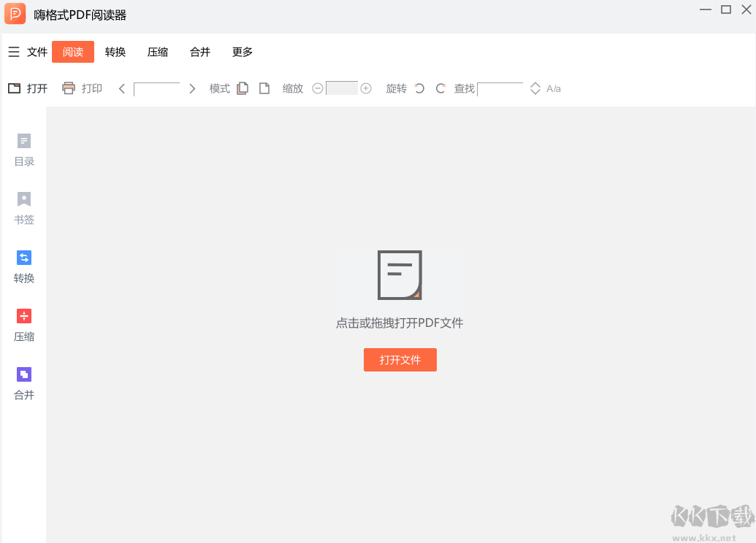756x543 pixels.
Task: Open the hamburger menu
Action: (13, 52)
